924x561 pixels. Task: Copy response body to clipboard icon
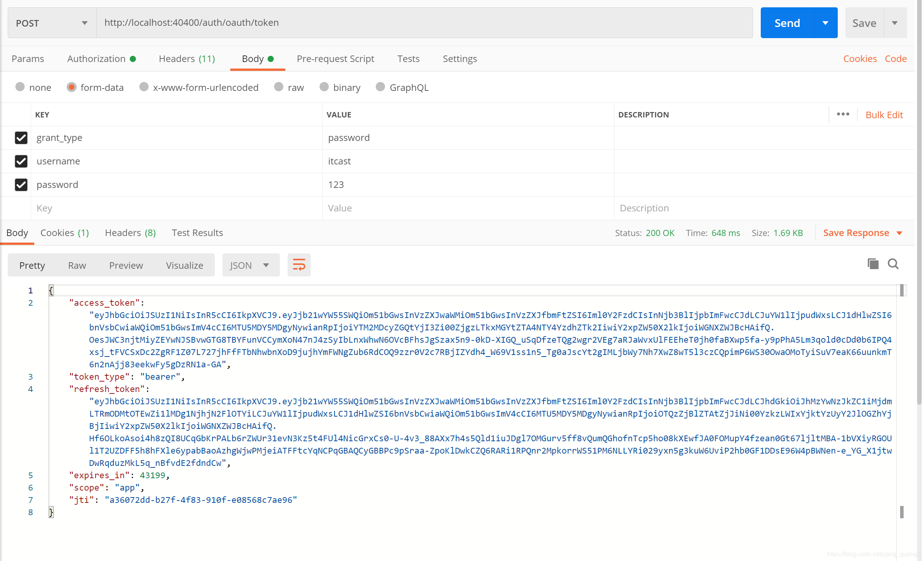873,264
